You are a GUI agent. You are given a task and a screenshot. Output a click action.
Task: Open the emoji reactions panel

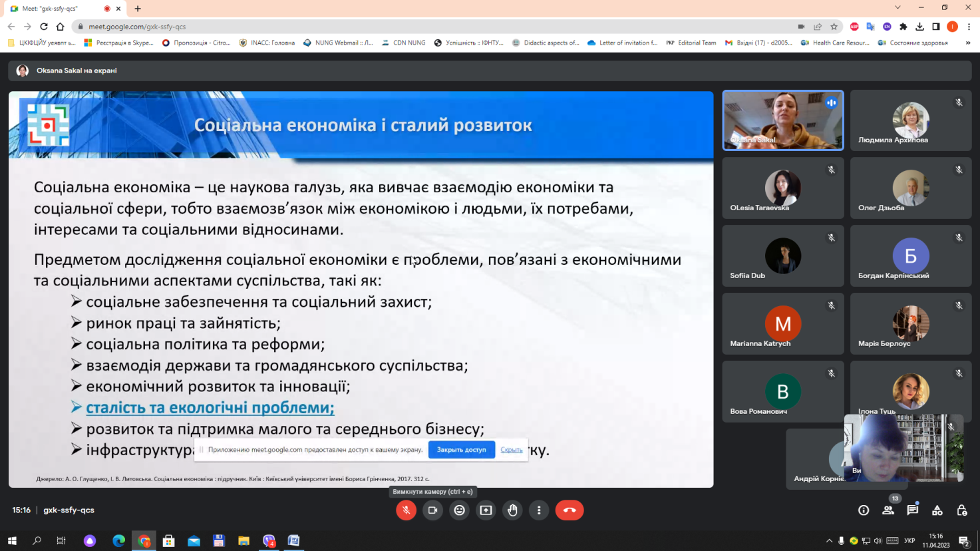click(459, 510)
